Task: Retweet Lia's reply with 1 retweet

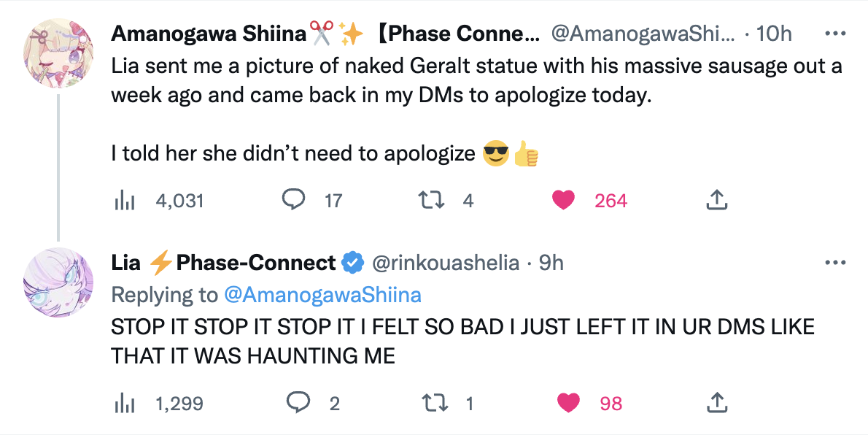Action: (x=435, y=403)
